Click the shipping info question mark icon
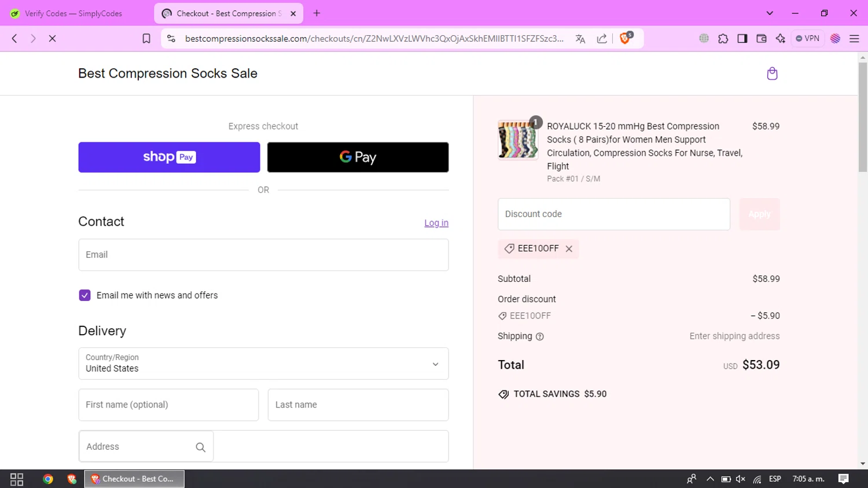Image resolution: width=868 pixels, height=488 pixels. tap(540, 336)
